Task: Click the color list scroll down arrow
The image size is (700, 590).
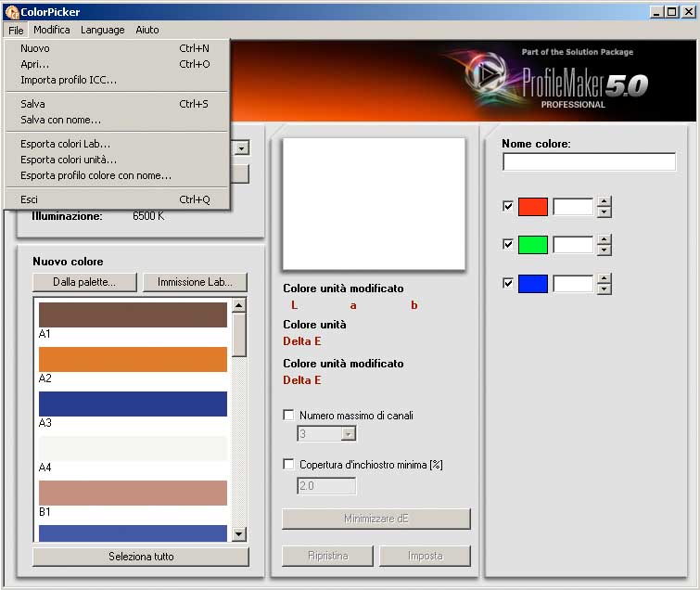Action: (x=239, y=533)
